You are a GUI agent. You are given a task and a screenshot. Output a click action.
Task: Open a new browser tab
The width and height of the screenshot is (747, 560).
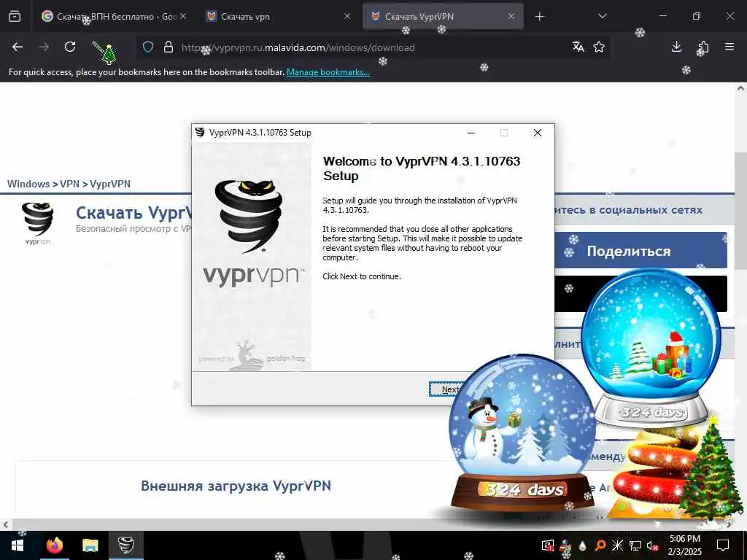pyautogui.click(x=539, y=17)
